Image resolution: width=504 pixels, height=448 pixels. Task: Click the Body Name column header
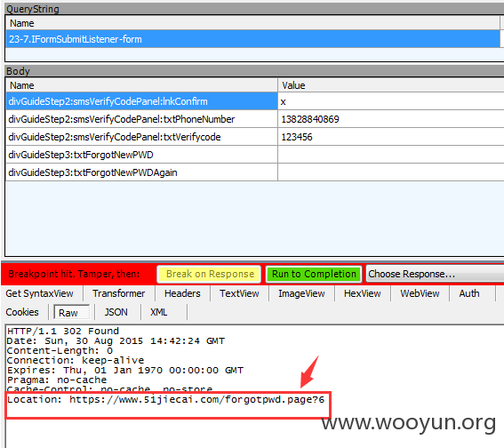[141, 85]
